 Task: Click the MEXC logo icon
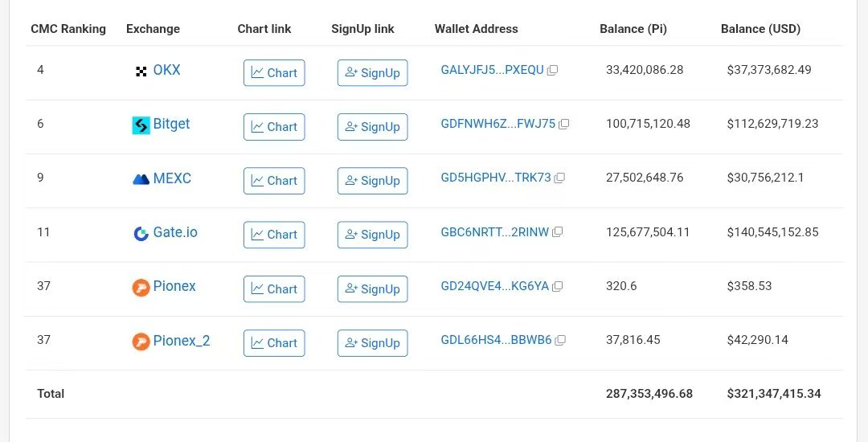pos(141,179)
